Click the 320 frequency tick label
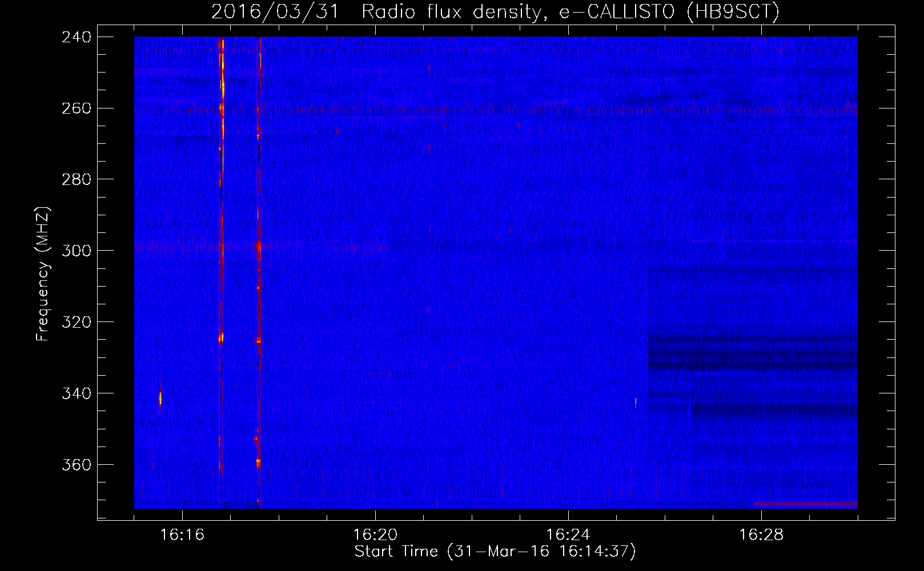The image size is (924, 571). [x=77, y=323]
